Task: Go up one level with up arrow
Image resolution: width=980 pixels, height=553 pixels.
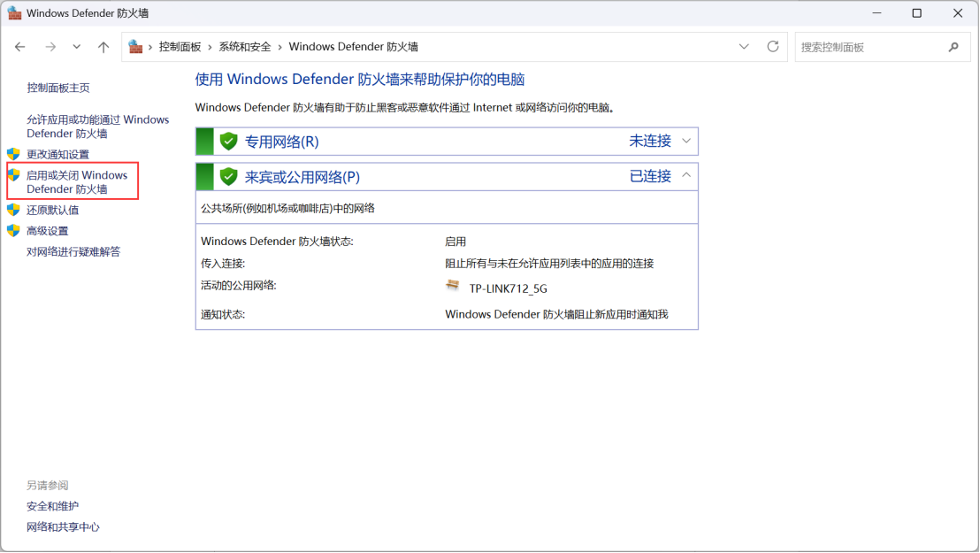Action: click(x=103, y=47)
